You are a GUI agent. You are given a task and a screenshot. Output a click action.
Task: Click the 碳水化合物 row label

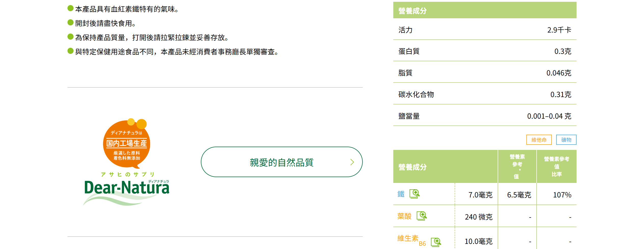416,95
